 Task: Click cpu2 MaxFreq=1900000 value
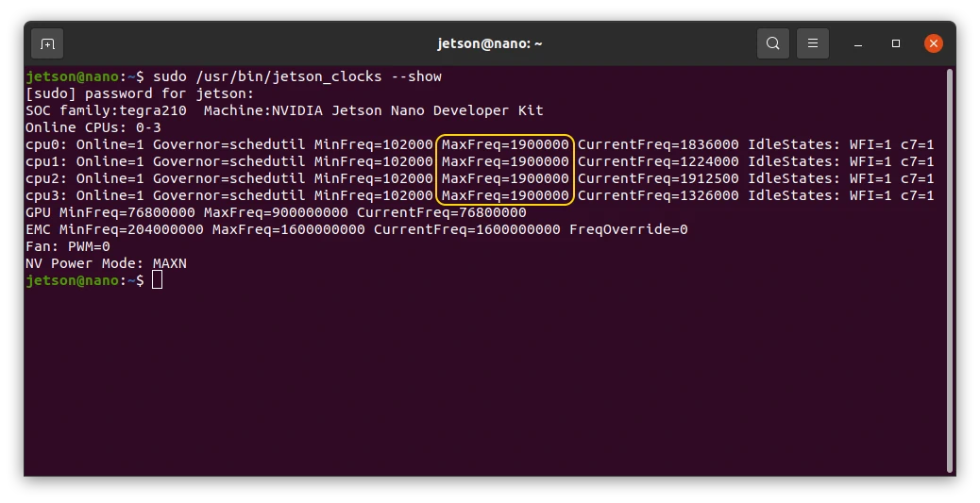(505, 178)
